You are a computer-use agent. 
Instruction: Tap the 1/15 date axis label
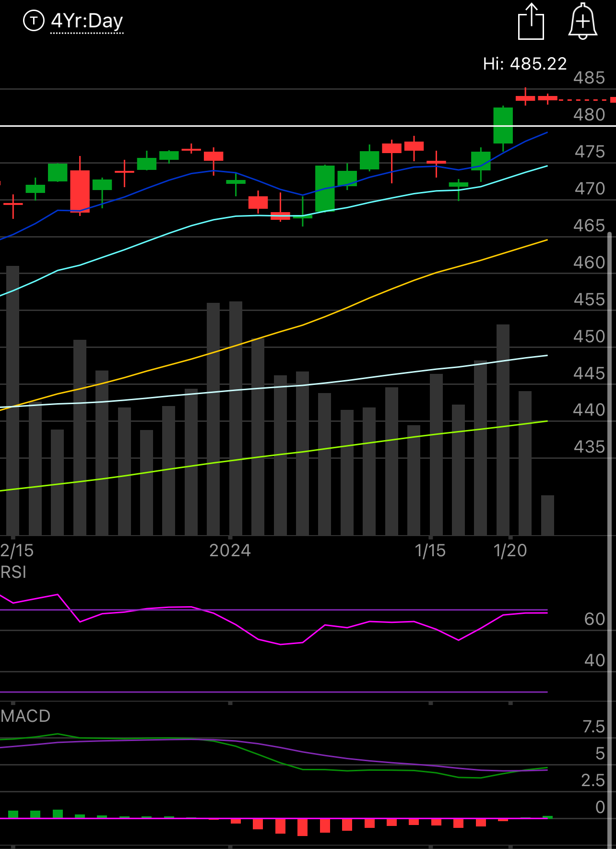click(430, 550)
